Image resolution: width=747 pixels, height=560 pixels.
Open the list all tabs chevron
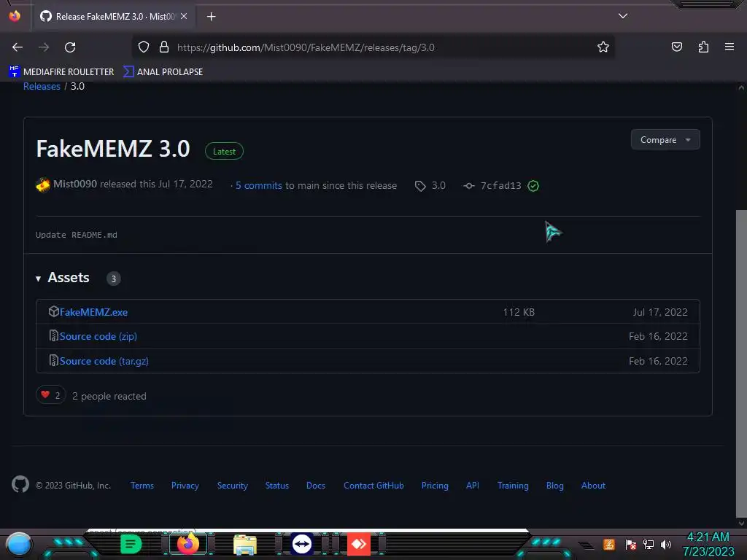(x=623, y=16)
